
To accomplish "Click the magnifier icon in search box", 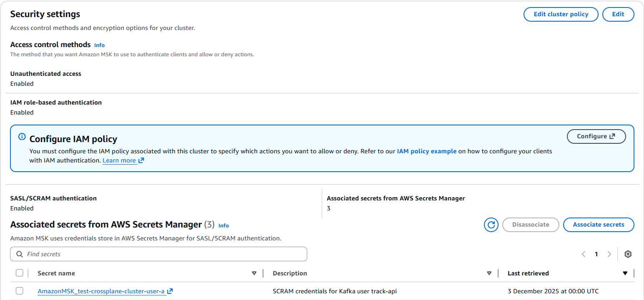I will (19, 254).
